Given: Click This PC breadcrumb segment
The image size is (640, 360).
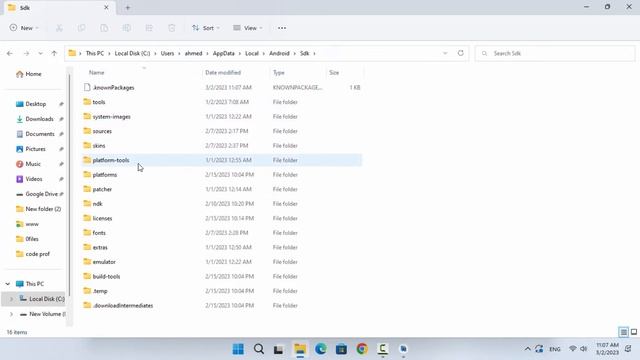Looking at the screenshot, I should (95, 53).
